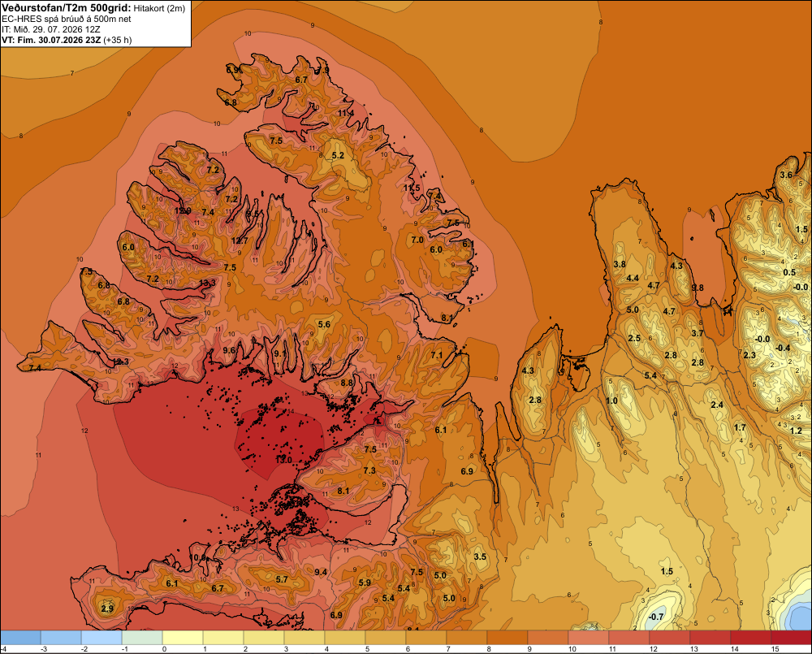Click the temperature value '11.5'
The image size is (812, 654).
pos(412,188)
